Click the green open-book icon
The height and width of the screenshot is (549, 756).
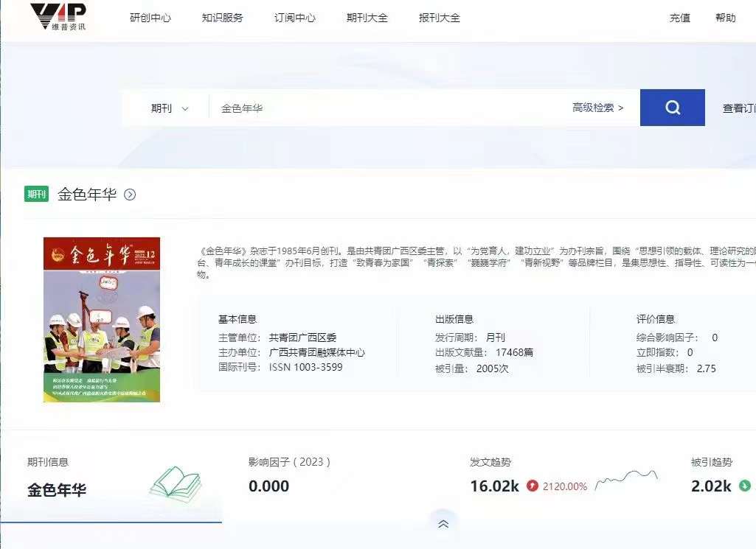pos(176,483)
